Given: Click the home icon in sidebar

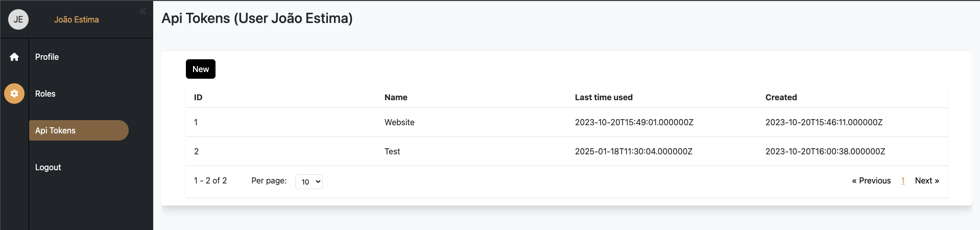Looking at the screenshot, I should click(14, 57).
